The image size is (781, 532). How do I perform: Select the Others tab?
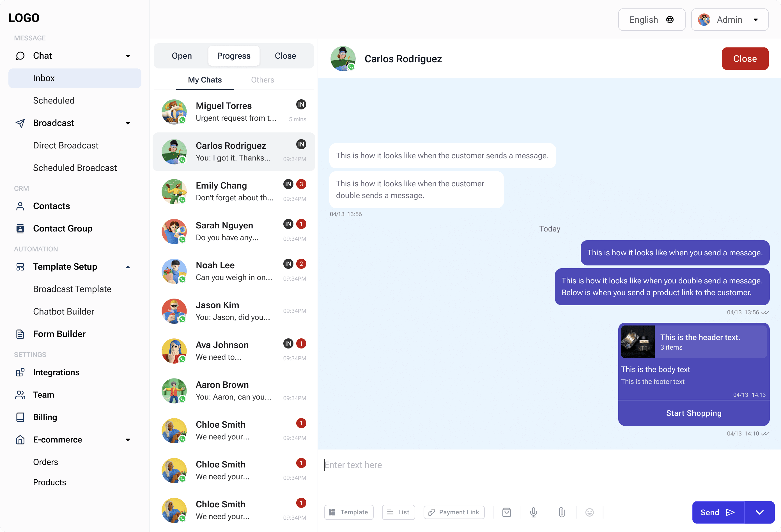(x=263, y=80)
